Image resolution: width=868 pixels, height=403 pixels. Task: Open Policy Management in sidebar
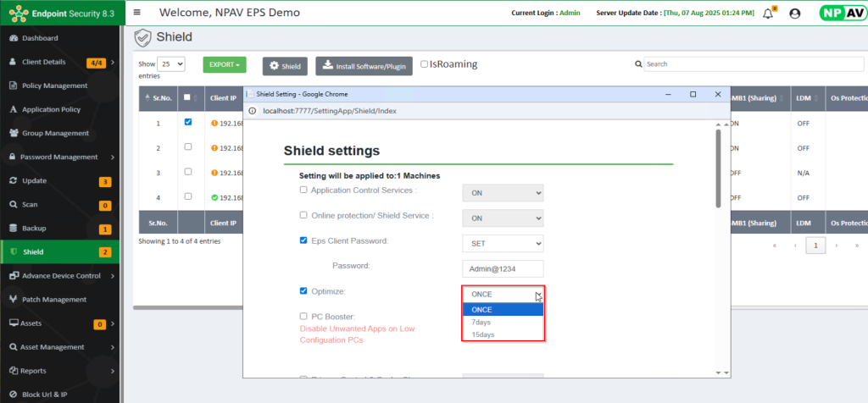coord(54,86)
